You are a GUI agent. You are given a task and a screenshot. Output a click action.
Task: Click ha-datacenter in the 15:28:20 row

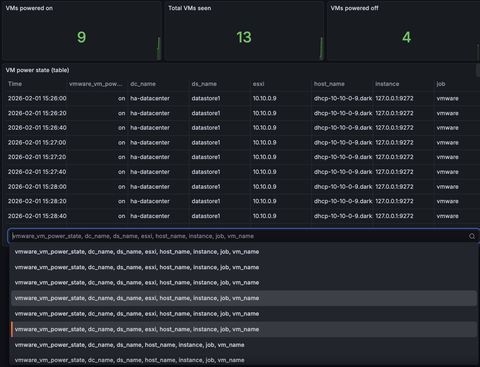pos(150,201)
